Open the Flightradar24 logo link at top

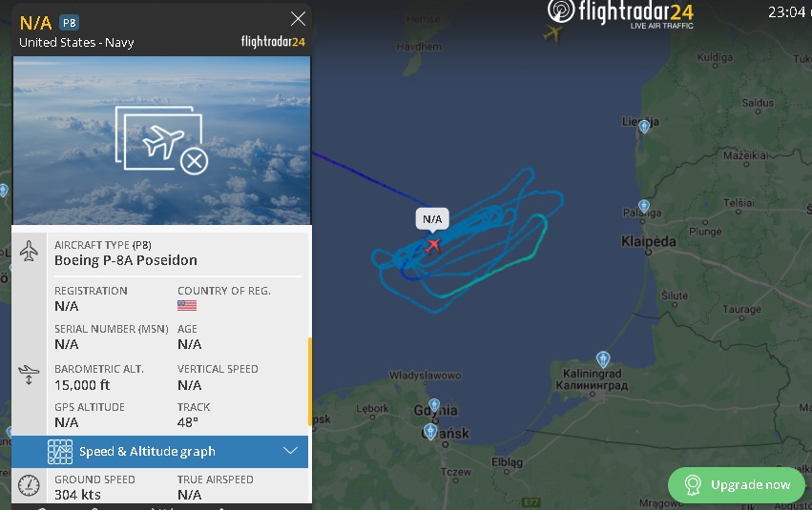coord(620,13)
